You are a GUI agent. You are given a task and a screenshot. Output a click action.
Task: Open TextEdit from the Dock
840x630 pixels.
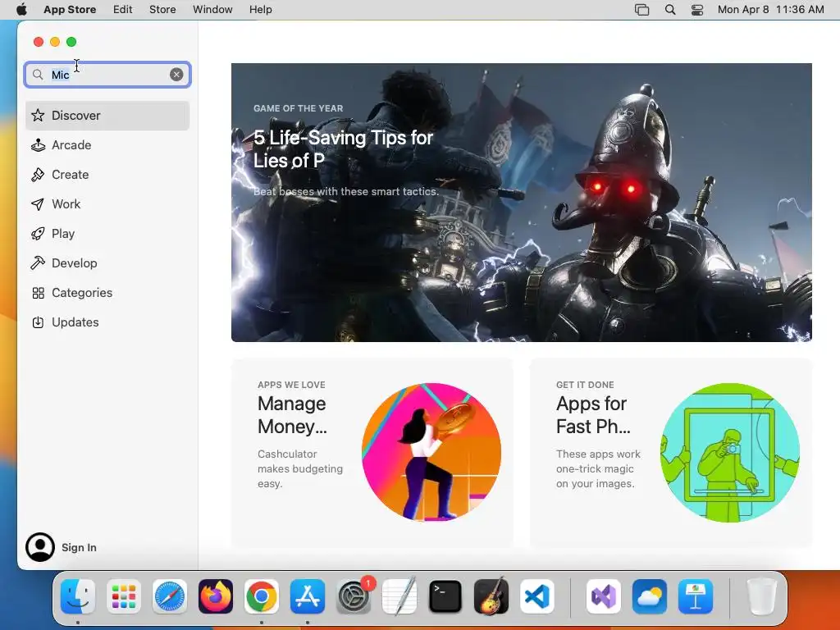point(399,596)
